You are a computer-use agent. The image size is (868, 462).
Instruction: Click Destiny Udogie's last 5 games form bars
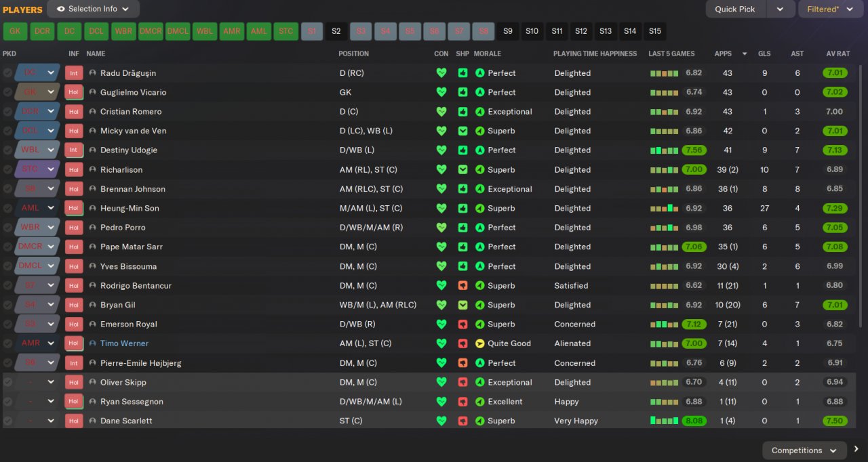pos(665,150)
